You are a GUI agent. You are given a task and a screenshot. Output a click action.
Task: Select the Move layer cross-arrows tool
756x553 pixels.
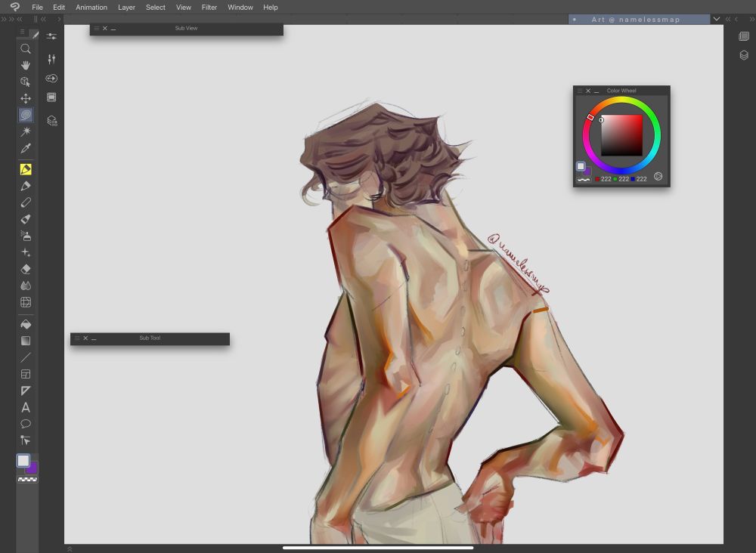coord(26,98)
